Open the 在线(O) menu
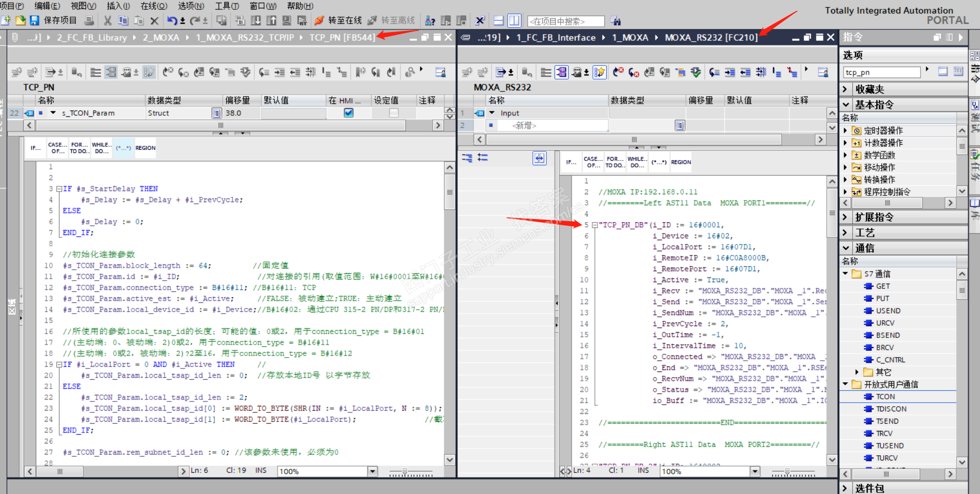This screenshot has width=980, height=494. point(154,6)
